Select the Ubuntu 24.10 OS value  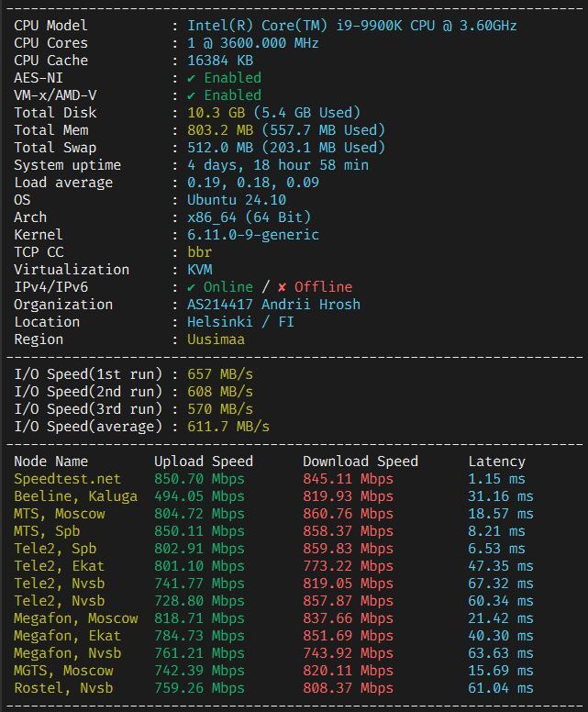click(237, 200)
